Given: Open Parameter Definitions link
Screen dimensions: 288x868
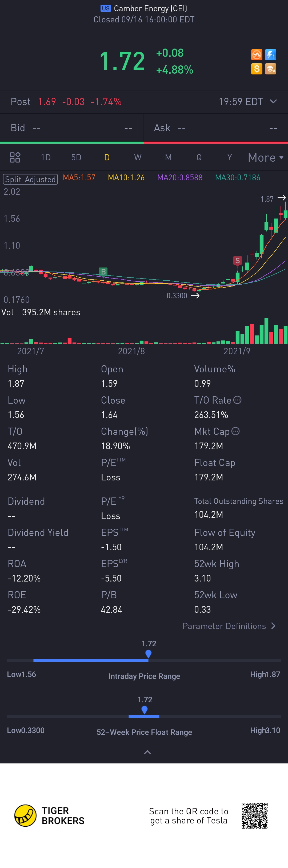Looking at the screenshot, I should pyautogui.click(x=229, y=626).
